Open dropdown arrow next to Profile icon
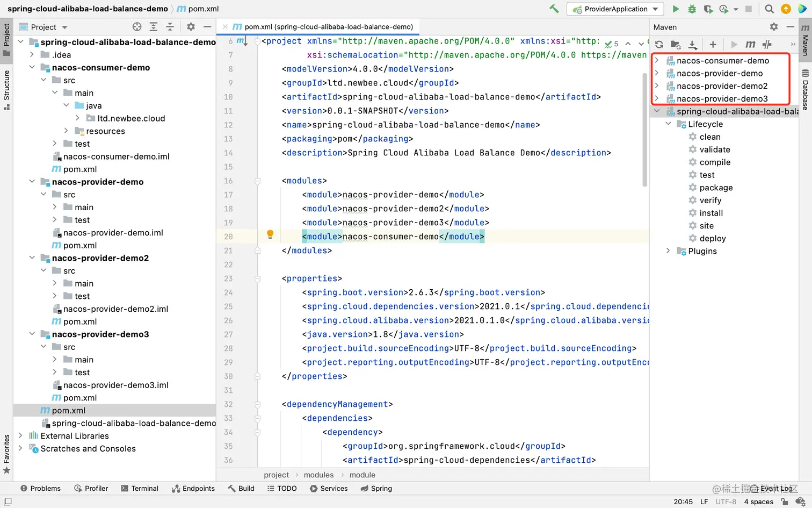The width and height of the screenshot is (812, 508). (736, 9)
